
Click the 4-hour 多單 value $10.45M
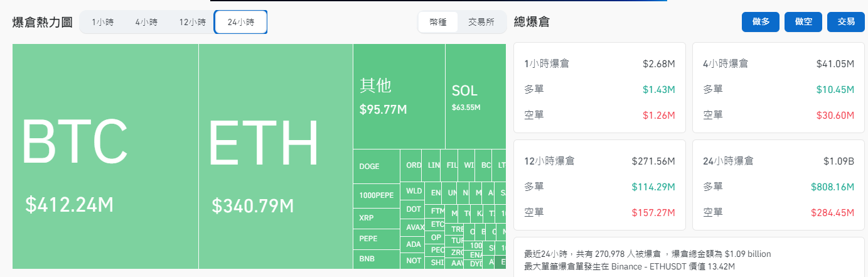(835, 89)
